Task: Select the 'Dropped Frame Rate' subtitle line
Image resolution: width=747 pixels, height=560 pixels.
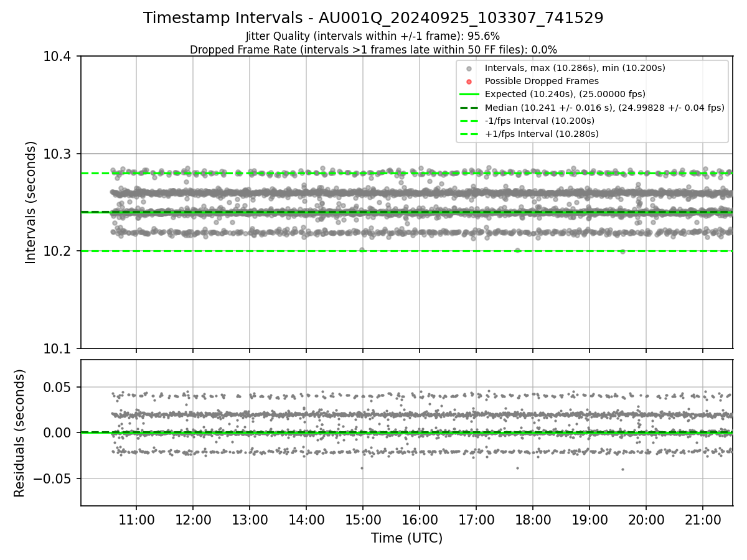Action: coord(373,50)
